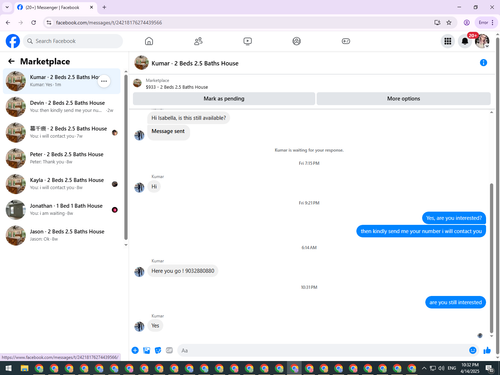
Task: Open the Friends icon in top navigation
Action: pos(198,41)
